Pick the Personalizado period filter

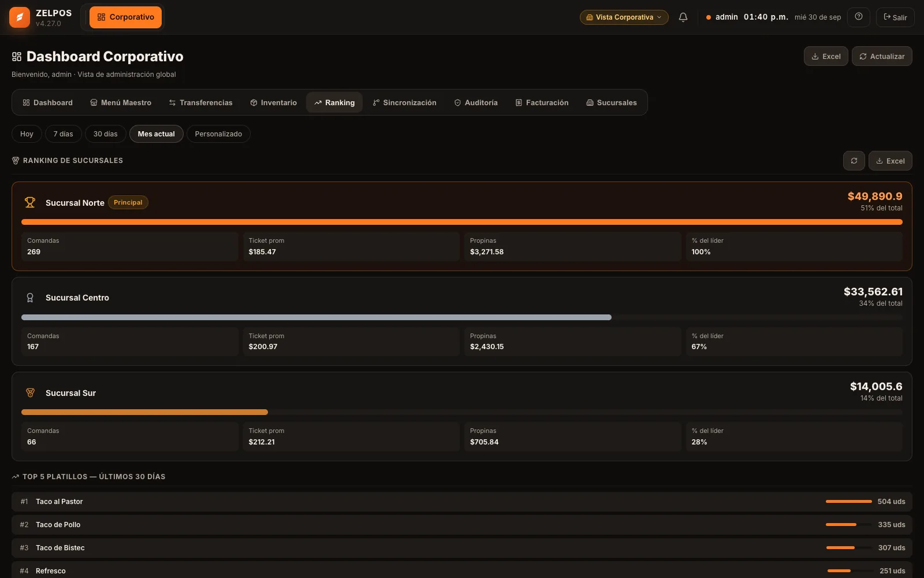[x=218, y=134]
